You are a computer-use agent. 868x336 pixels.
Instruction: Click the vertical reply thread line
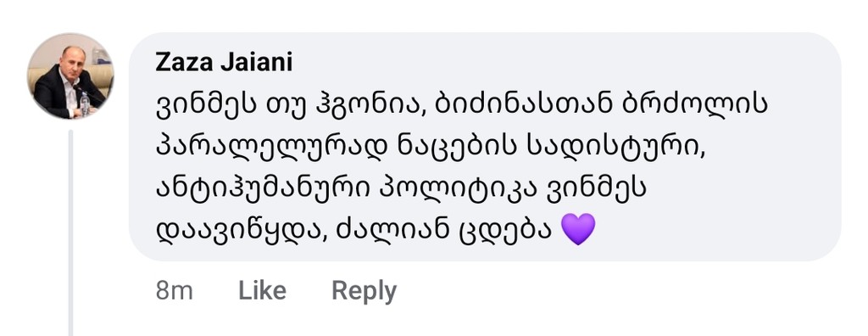click(71, 232)
